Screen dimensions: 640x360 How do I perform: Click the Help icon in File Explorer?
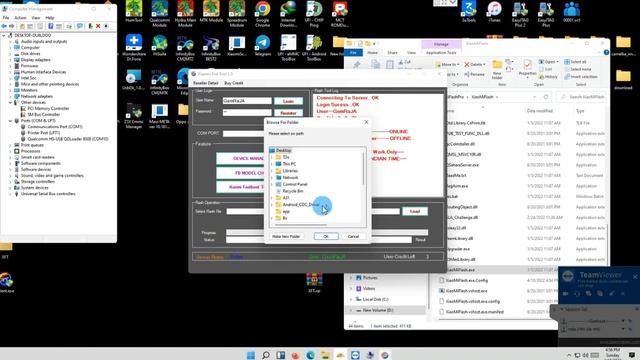coord(606,52)
